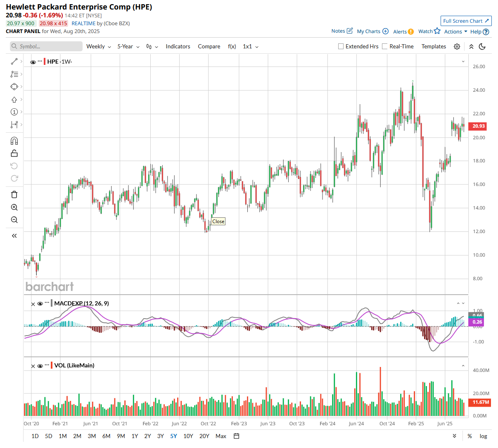The image size is (498, 448).
Task: Open the Fibonacci and text annotation tools
Action: (14, 74)
